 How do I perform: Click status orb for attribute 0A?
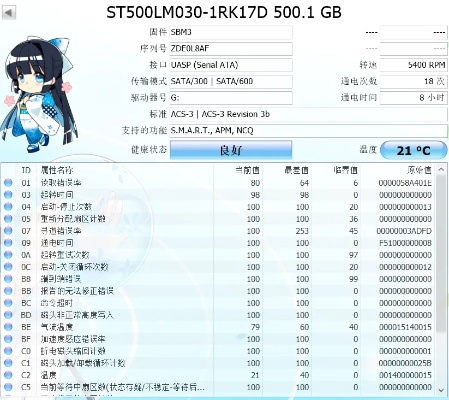pos(8,255)
